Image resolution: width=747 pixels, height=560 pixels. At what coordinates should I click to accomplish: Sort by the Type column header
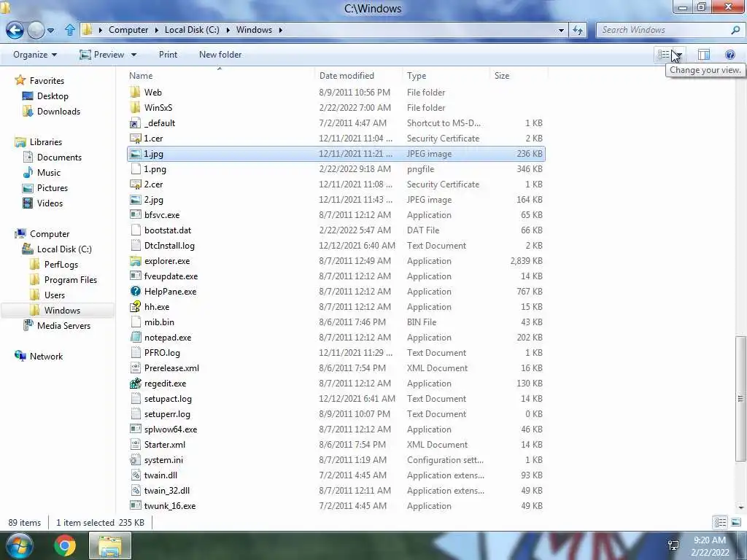click(417, 76)
